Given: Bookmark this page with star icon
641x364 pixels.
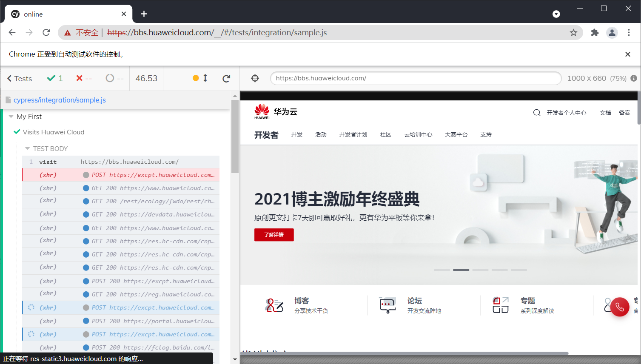Looking at the screenshot, I should point(573,33).
